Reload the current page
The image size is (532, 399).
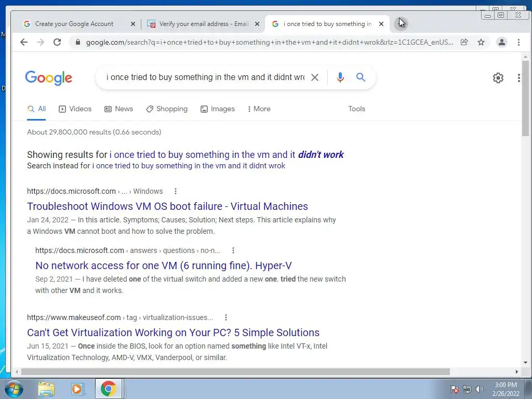click(57, 42)
